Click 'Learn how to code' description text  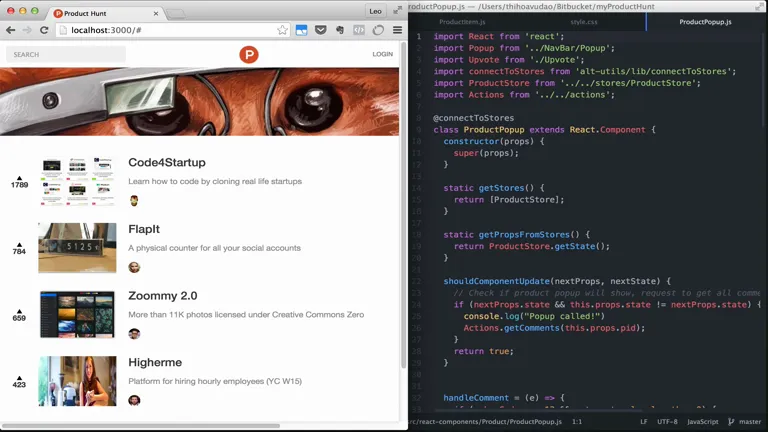(215, 181)
